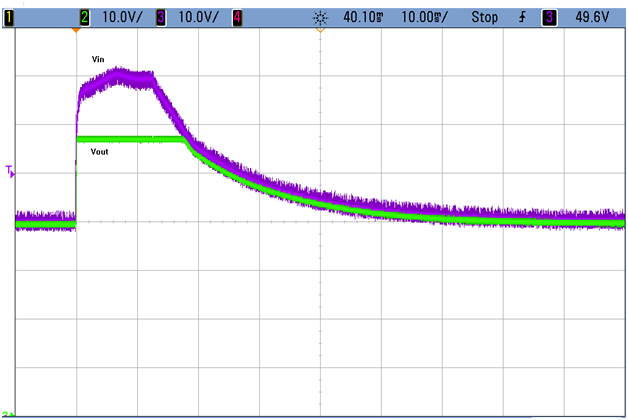Click the trigger source 3 badge

[549, 16]
